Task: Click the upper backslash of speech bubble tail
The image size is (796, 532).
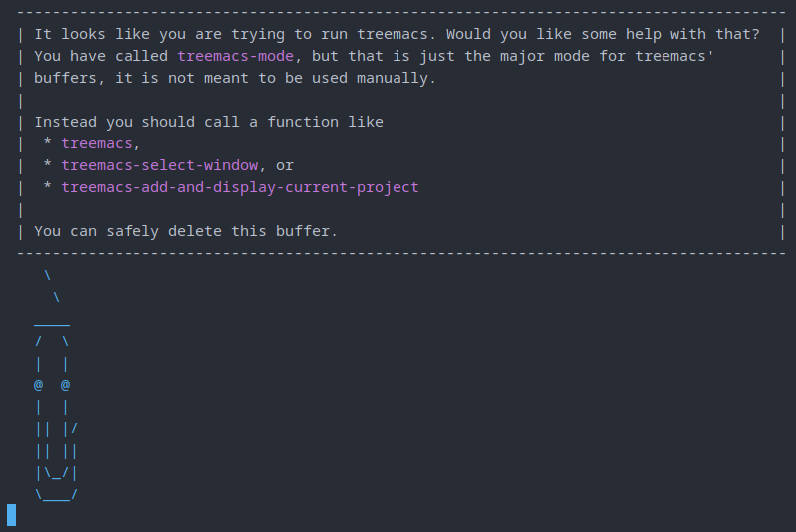Action: [47, 275]
